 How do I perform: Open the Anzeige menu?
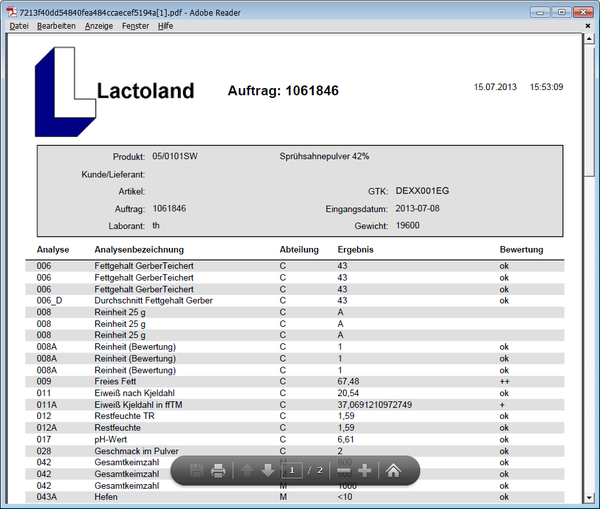click(99, 26)
